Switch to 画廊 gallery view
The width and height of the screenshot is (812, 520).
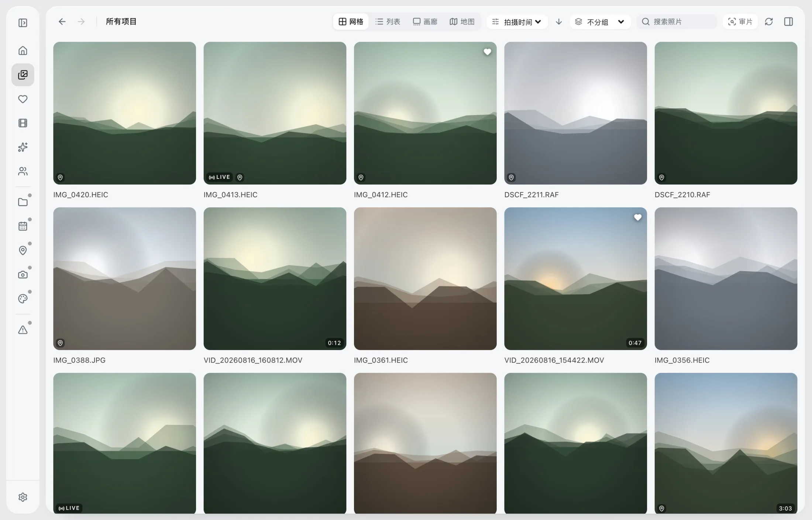pos(425,22)
